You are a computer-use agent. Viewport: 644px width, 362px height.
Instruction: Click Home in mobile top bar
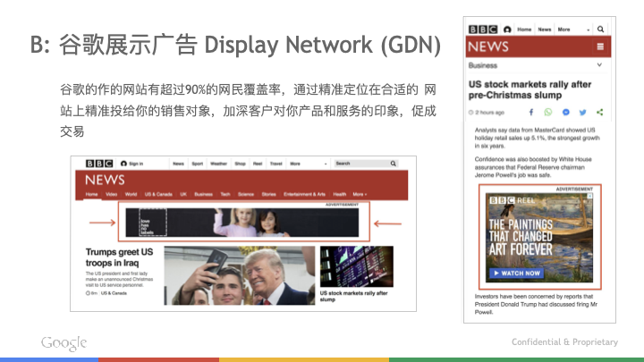click(x=524, y=29)
